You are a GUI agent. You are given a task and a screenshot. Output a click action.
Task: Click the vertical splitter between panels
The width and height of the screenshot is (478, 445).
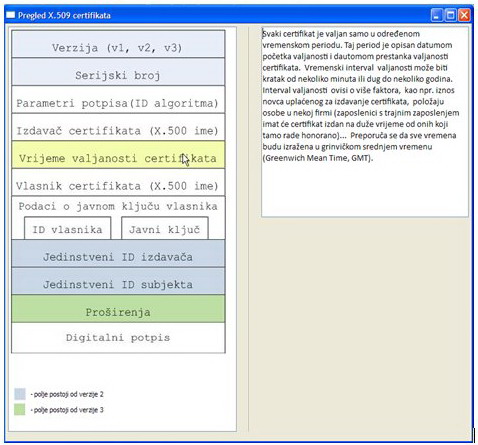click(x=249, y=229)
